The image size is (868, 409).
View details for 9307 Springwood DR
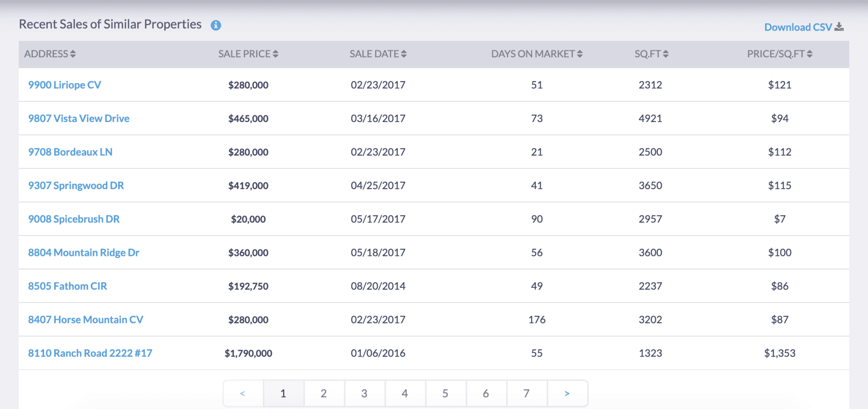(x=76, y=185)
